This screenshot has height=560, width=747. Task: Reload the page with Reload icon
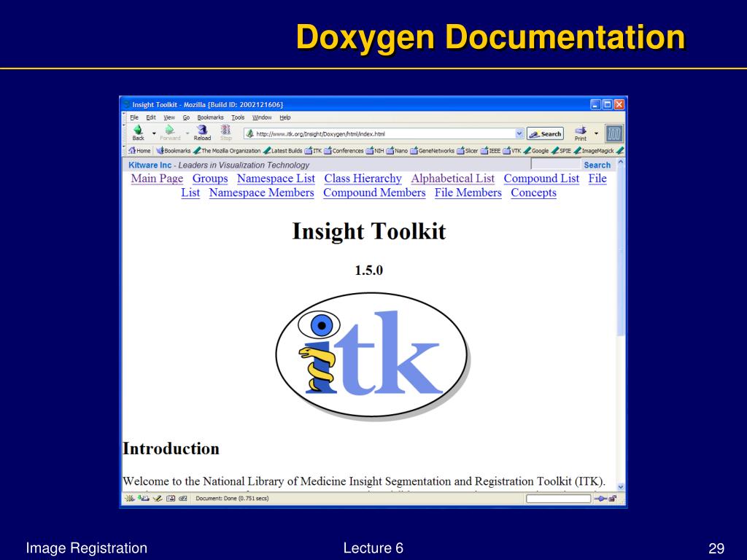tap(202, 133)
